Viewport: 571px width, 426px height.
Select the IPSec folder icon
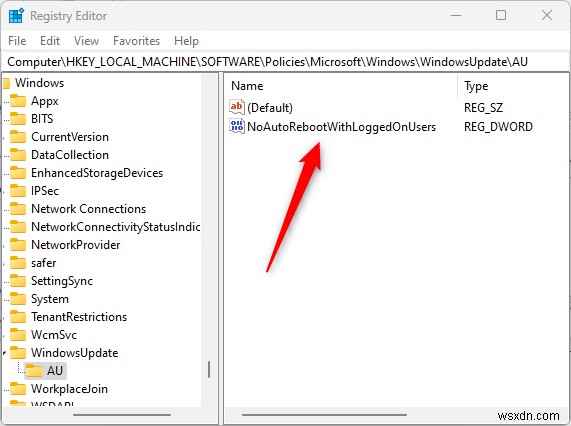click(x=18, y=191)
